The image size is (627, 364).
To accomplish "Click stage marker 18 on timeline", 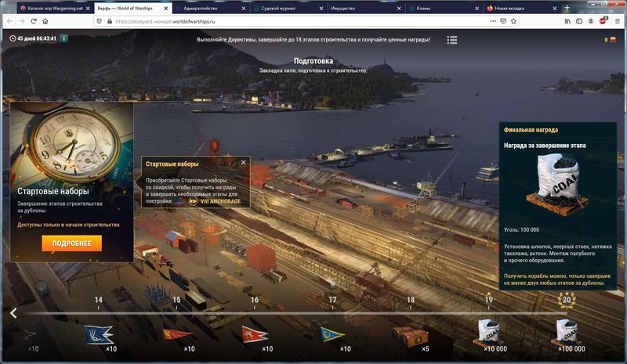I will (x=410, y=300).
